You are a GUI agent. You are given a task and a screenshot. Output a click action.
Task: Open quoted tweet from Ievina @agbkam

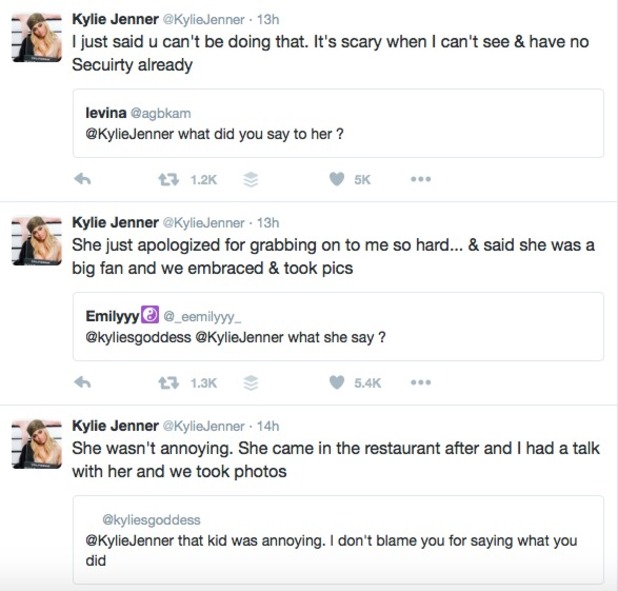[338, 123]
